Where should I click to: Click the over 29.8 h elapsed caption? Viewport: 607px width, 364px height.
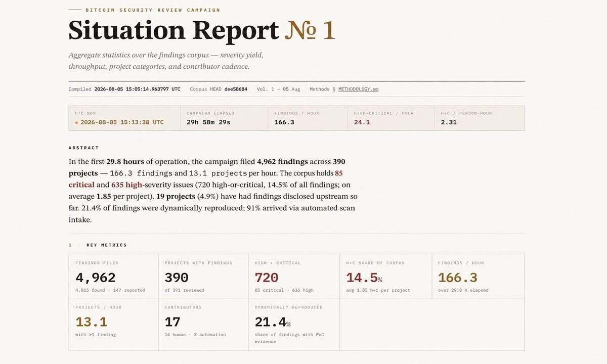click(x=463, y=290)
